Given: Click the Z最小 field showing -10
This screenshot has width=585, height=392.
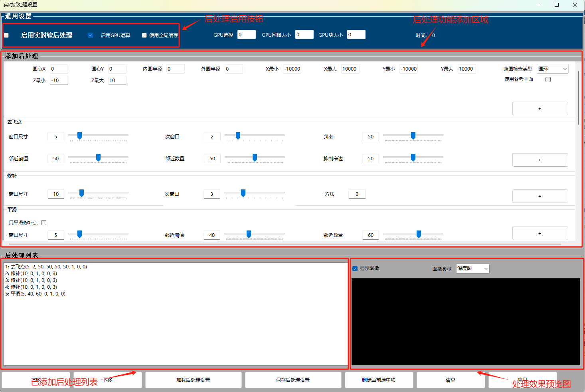Looking at the screenshot, I should 59,81.
